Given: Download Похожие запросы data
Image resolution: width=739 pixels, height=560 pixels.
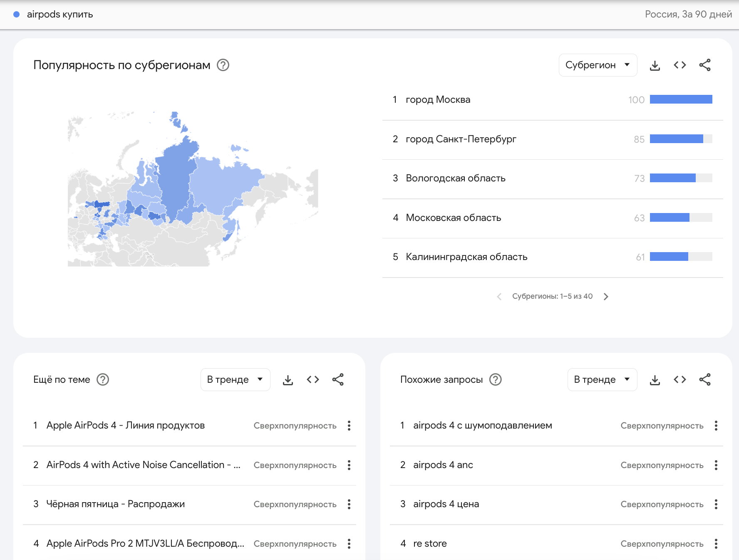Looking at the screenshot, I should [x=655, y=379].
